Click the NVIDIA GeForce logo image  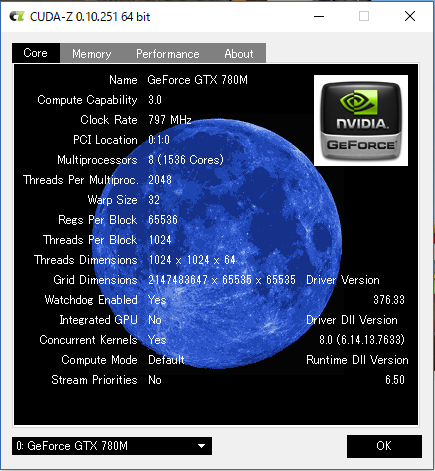[x=361, y=120]
